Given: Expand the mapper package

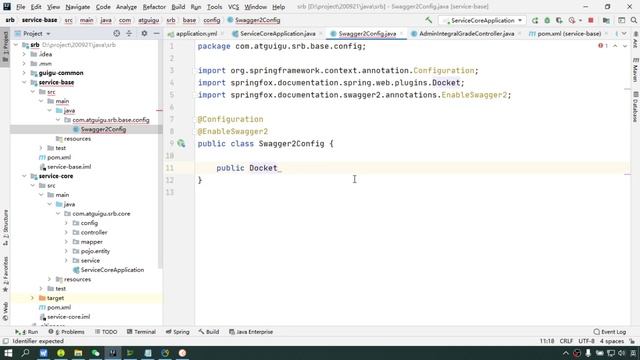Looking at the screenshot, I should [x=66, y=242].
